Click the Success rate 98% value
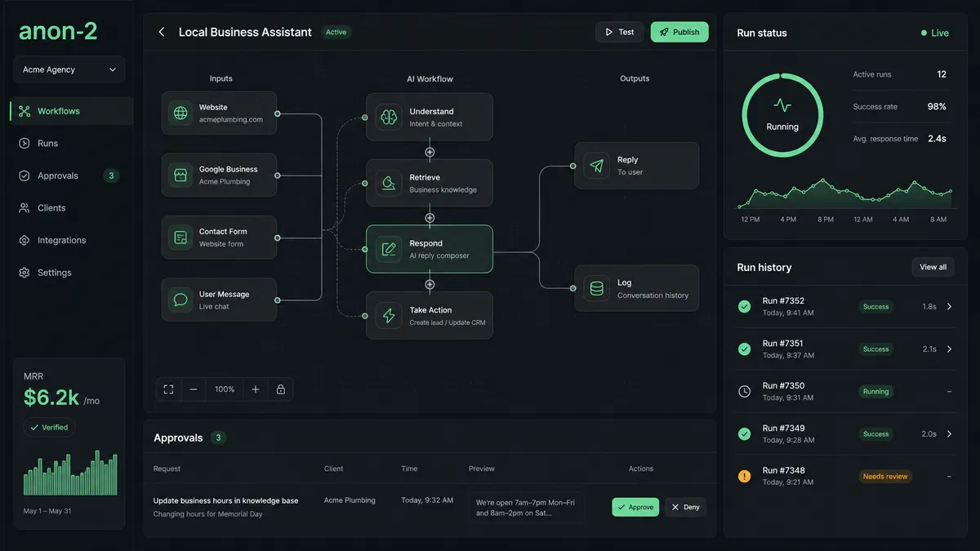 tap(937, 106)
